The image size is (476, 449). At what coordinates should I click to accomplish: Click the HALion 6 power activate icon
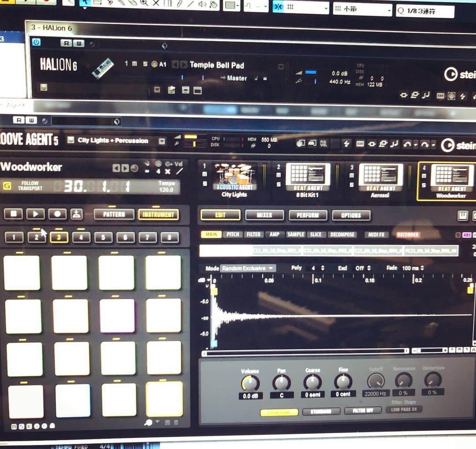(36, 42)
